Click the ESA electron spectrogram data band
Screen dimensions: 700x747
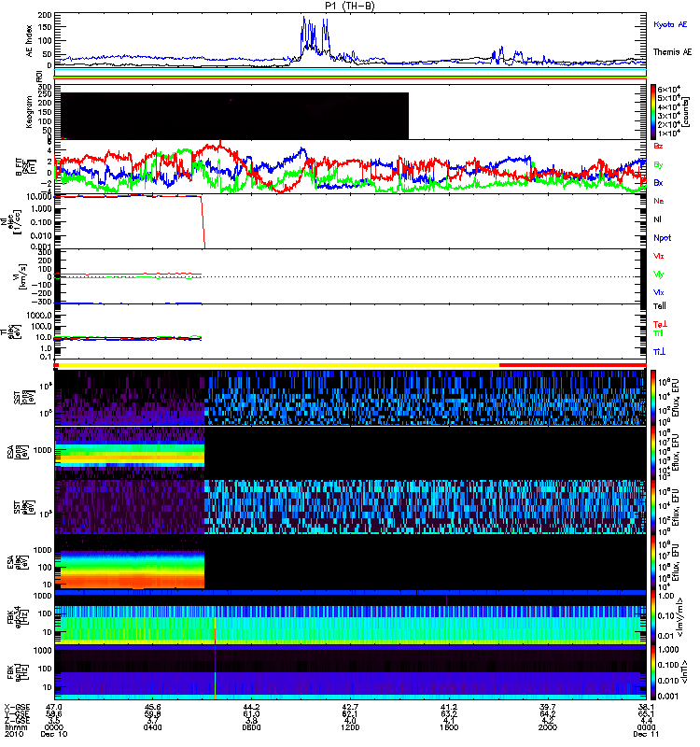130,570
